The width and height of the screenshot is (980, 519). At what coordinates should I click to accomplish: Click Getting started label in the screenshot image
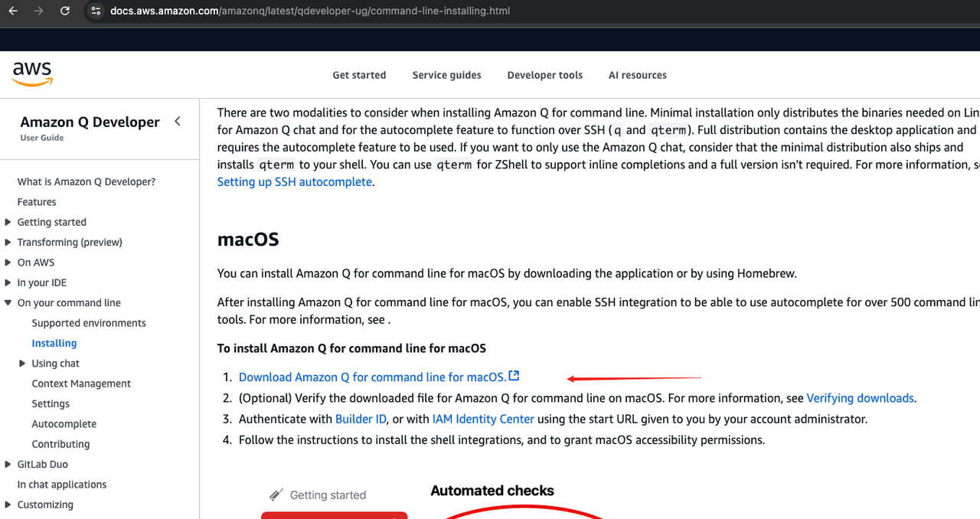click(x=328, y=495)
